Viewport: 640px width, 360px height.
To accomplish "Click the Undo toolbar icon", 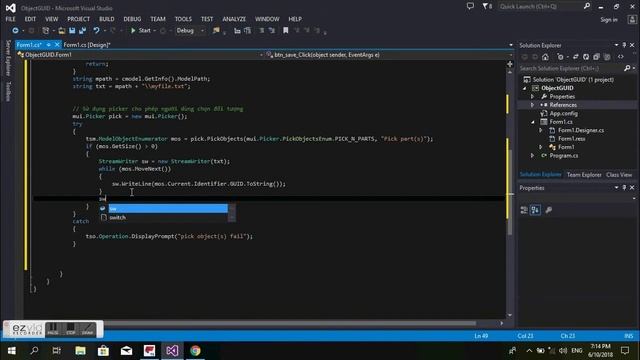I will pos(96,31).
